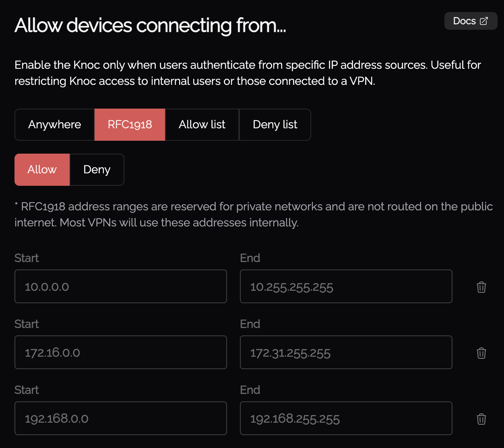Click the external link icon in Docs
The image size is (504, 448).
point(484,21)
